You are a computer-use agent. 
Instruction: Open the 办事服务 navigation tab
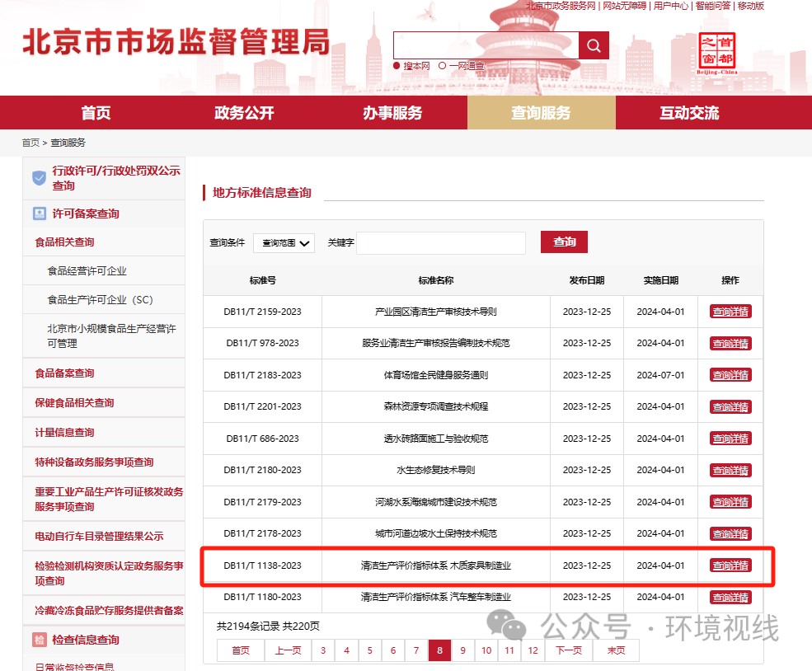(392, 112)
